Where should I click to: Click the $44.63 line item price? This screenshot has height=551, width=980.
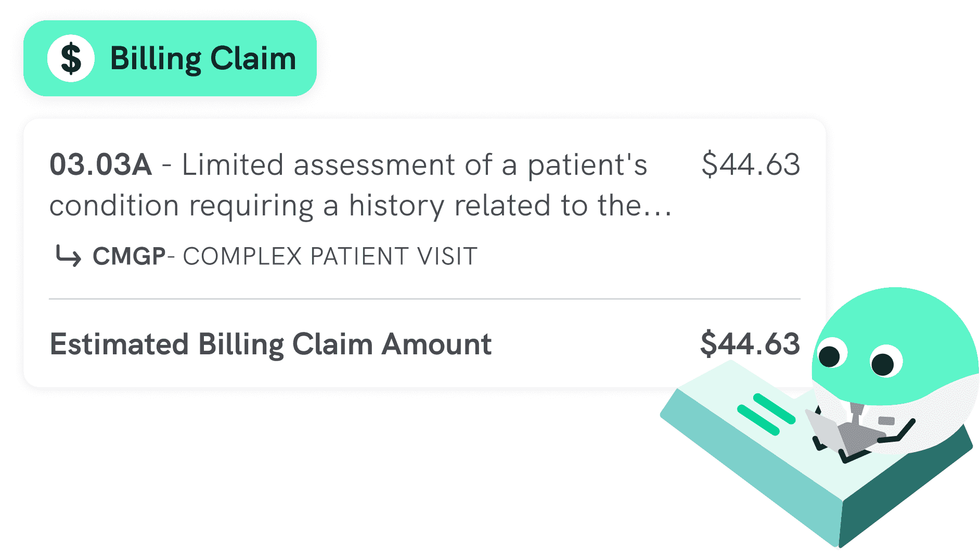point(750,165)
